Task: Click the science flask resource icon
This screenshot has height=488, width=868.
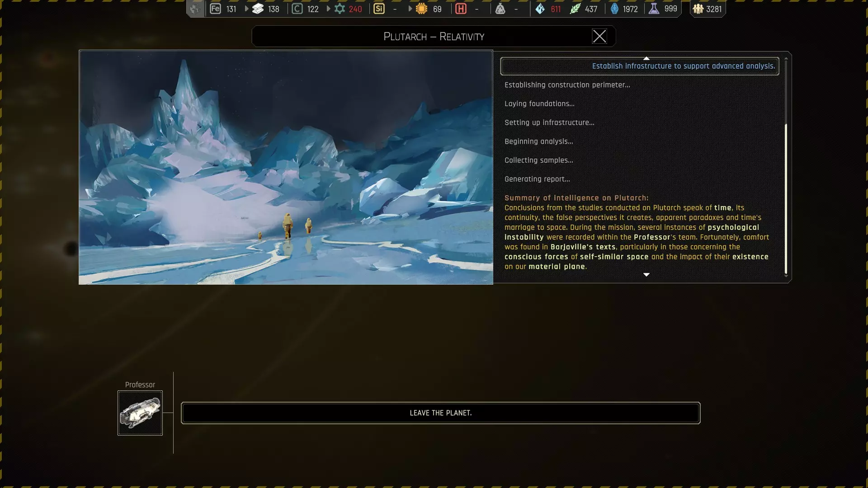Action: coord(654,9)
